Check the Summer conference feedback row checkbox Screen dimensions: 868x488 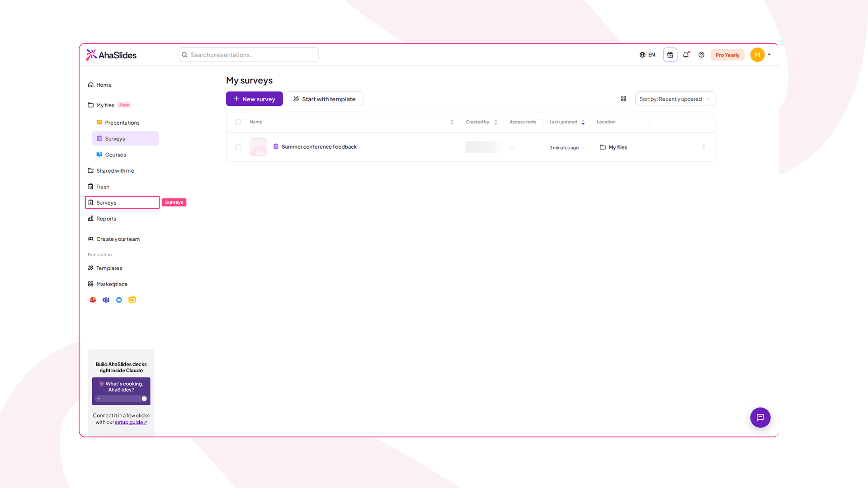coord(238,147)
